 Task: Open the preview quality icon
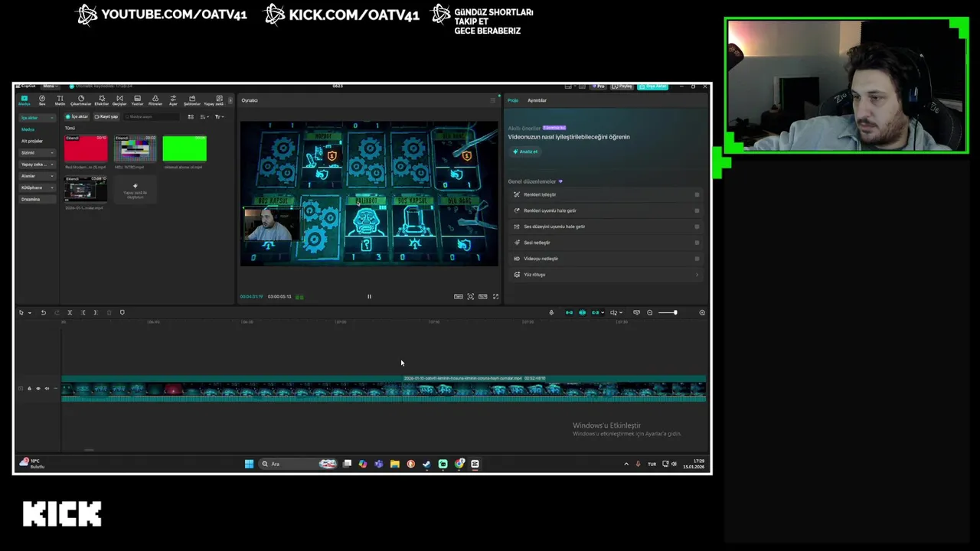pos(458,297)
